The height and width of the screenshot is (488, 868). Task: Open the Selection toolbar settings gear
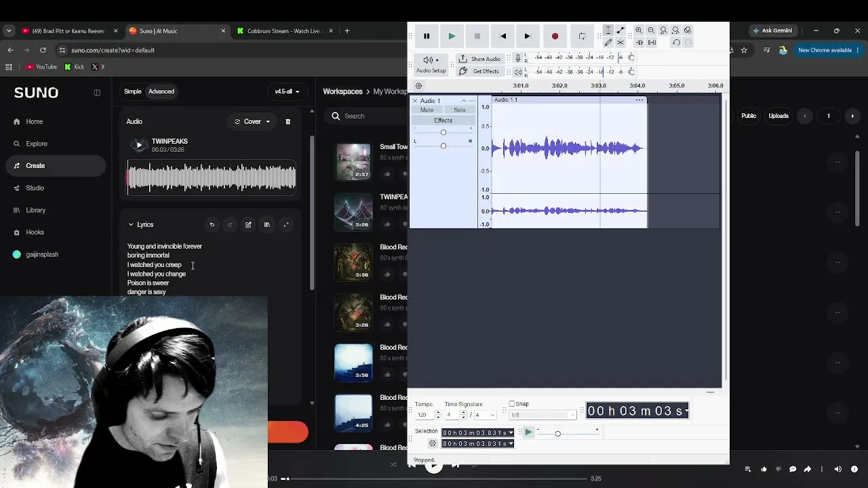coord(433,444)
